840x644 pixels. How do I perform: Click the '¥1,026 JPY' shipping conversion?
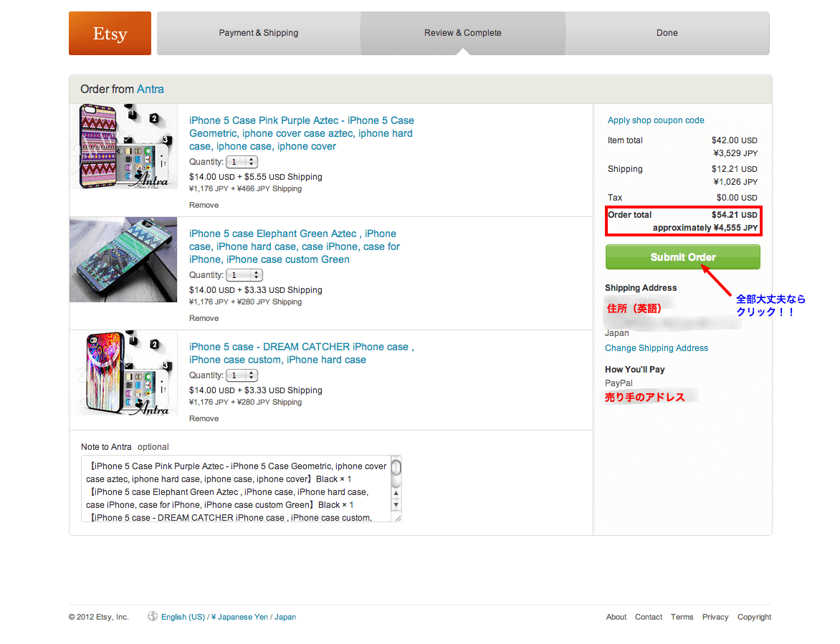pyautogui.click(x=735, y=182)
